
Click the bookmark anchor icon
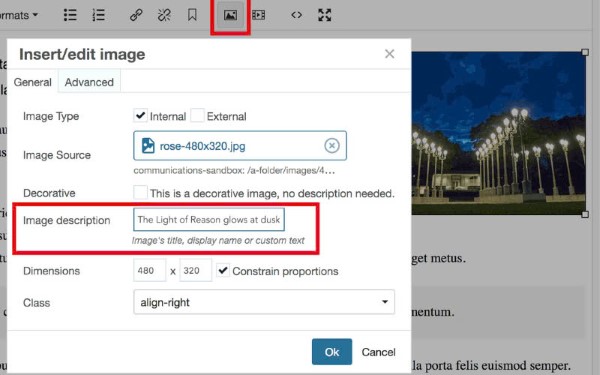[x=192, y=15]
